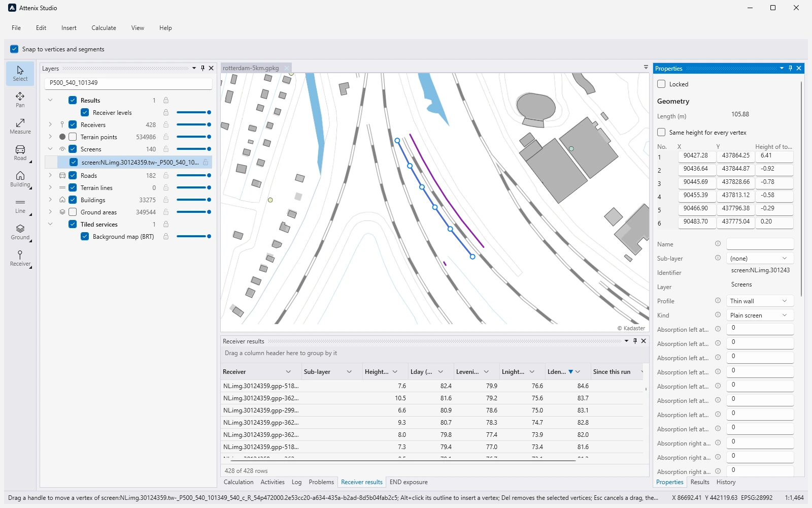
Task: Check Same height for every vertex
Action: [x=661, y=132]
